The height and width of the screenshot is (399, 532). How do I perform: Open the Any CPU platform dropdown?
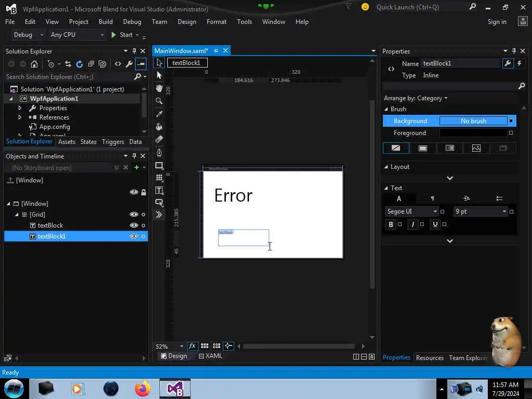77,35
